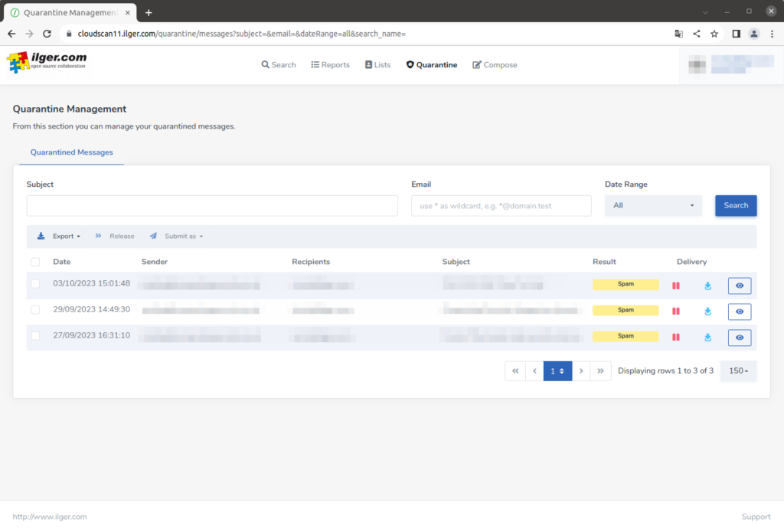Sort by the Result column header
Image resolution: width=784 pixels, height=532 pixels.
tap(604, 262)
